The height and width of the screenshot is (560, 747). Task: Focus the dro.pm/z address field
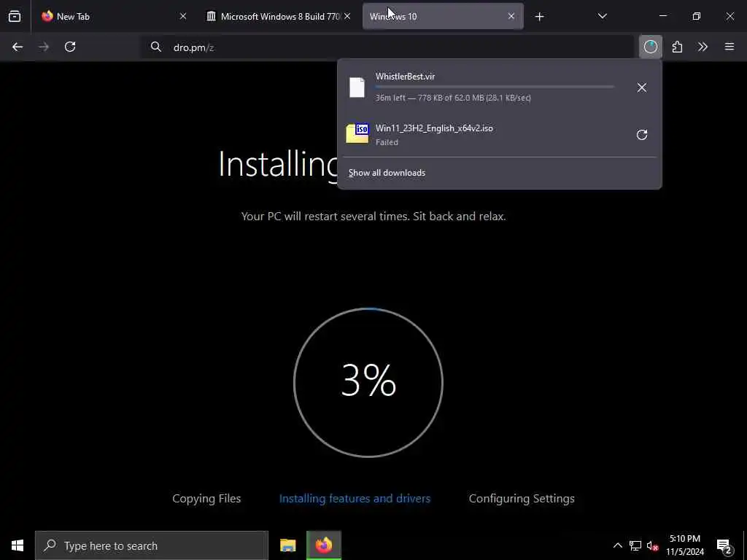[386, 47]
